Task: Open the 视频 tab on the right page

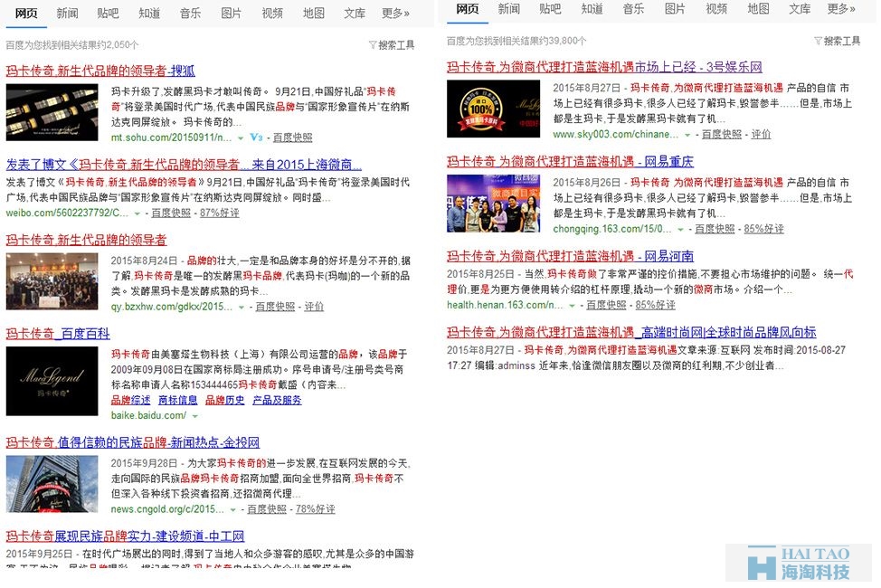Action: coord(716,9)
